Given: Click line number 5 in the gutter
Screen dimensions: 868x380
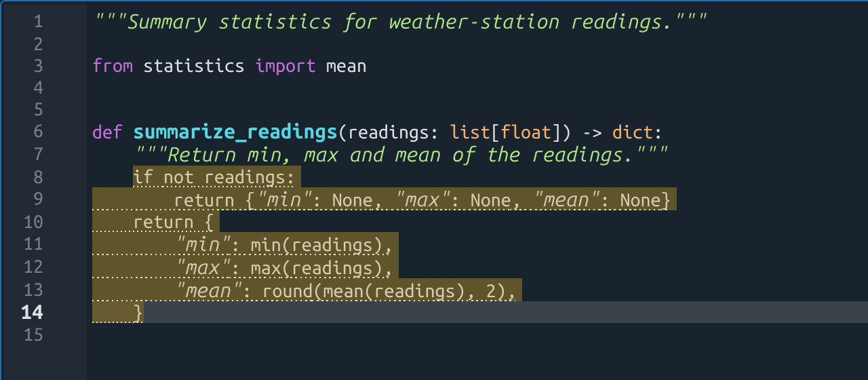Looking at the screenshot, I should (37, 110).
